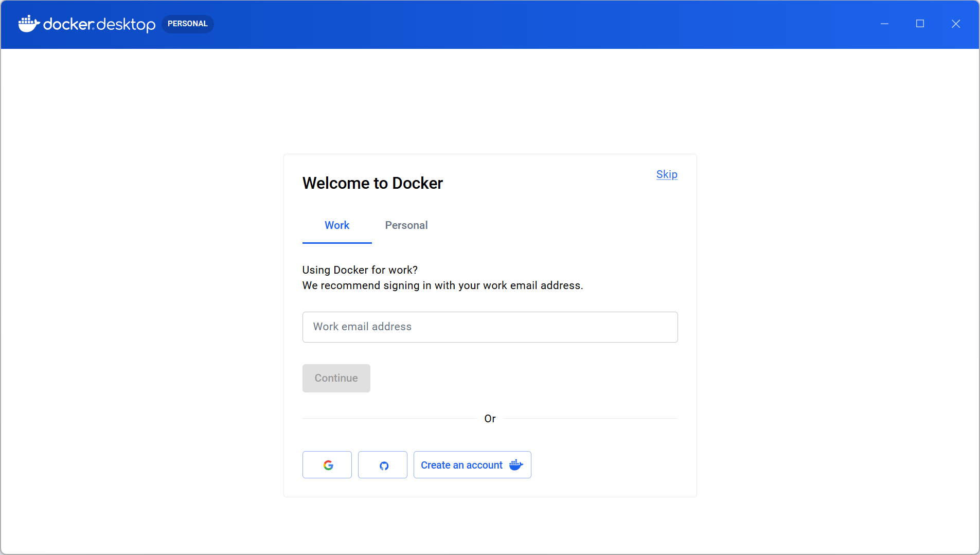Viewport: 980px width, 555px height.
Task: Close the Docker Desktop window
Action: 956,24
